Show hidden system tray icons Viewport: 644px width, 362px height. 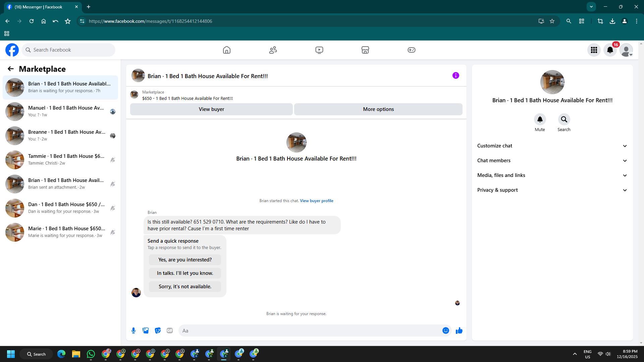575,354
